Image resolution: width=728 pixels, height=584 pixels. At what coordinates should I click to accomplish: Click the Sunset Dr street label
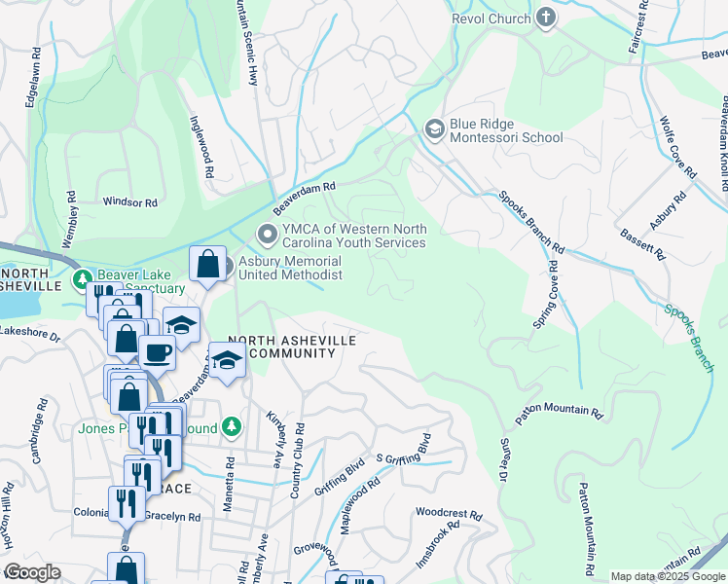504,460
